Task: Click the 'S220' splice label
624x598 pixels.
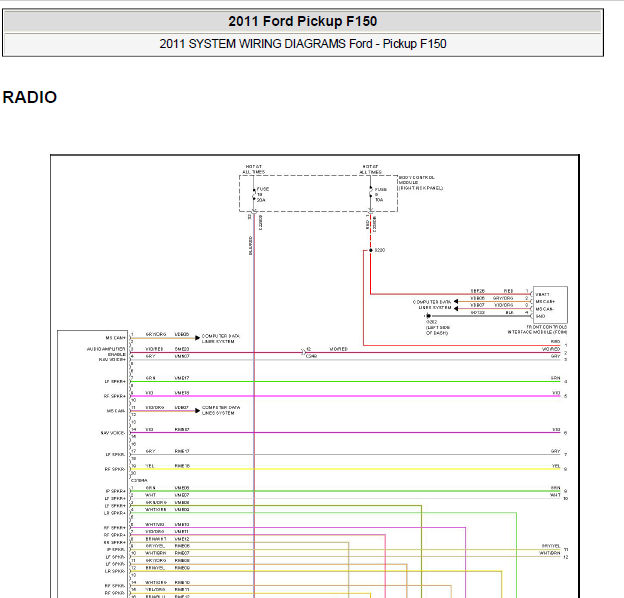Action: tap(380, 250)
